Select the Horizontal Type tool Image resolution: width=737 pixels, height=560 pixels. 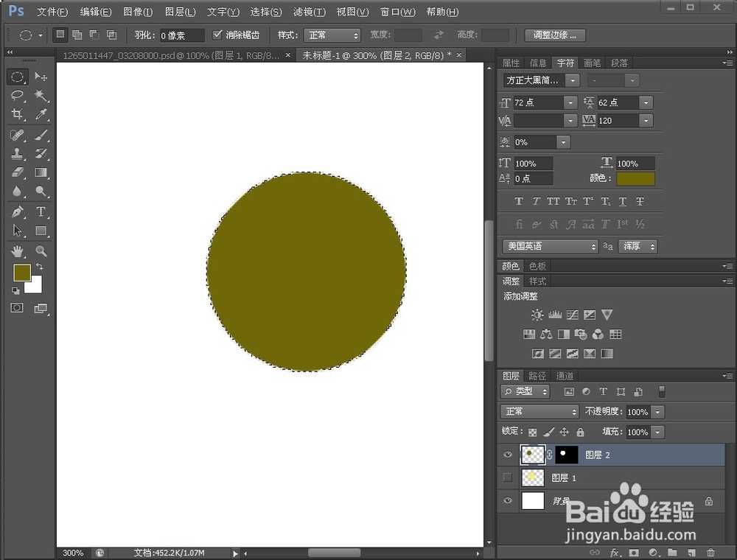tap(41, 211)
